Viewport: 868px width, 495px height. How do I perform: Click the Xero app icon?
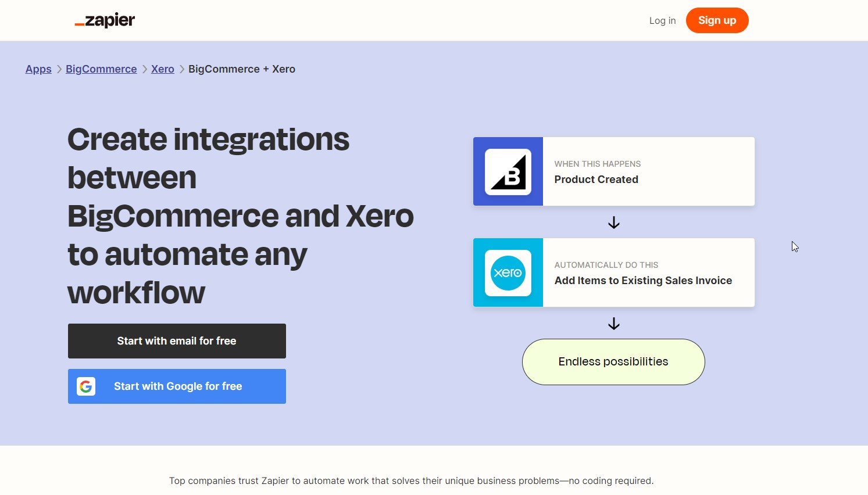click(508, 272)
